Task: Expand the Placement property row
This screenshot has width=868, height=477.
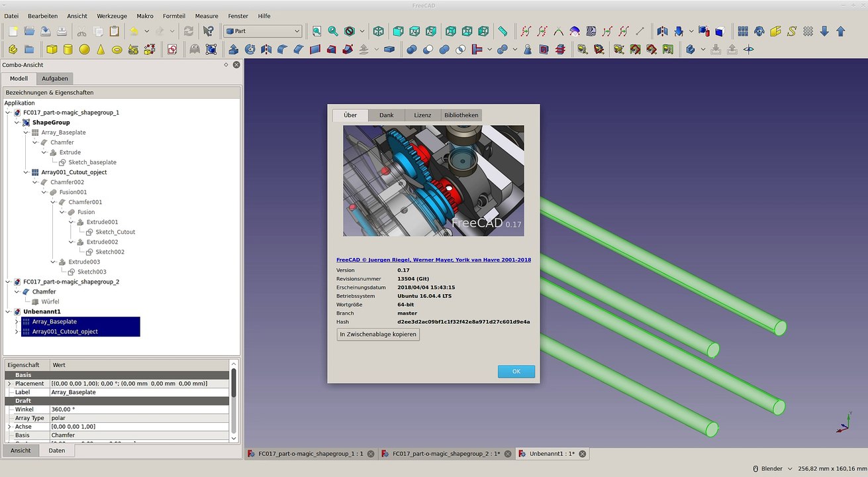Action: coord(9,384)
